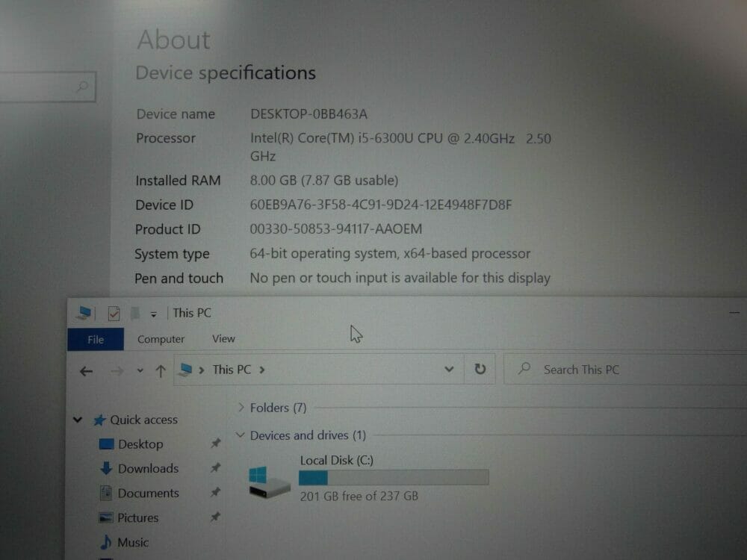Go up one level with up arrow

[161, 370]
